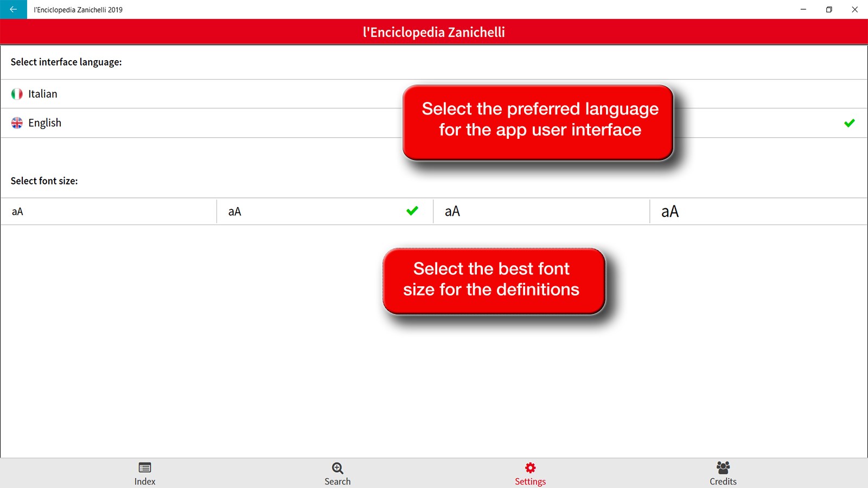The width and height of the screenshot is (868, 488).
Task: Select Italian as interface language
Action: [434, 94]
